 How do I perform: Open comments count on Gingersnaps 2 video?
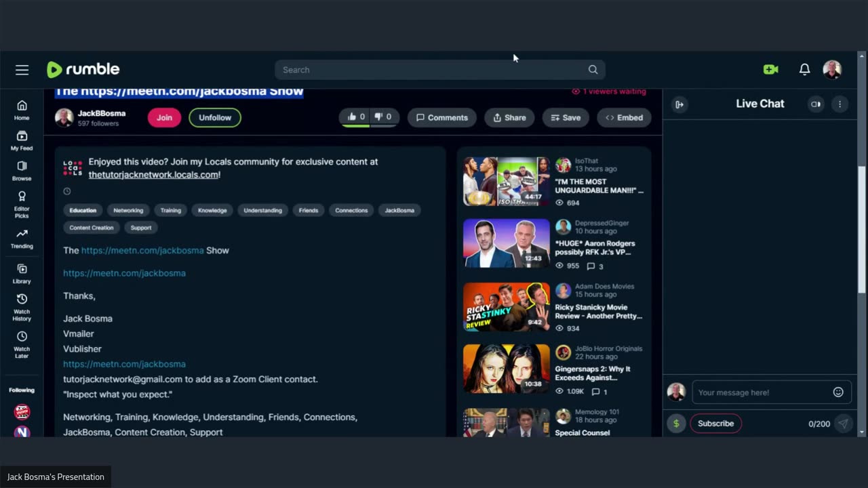(x=599, y=392)
